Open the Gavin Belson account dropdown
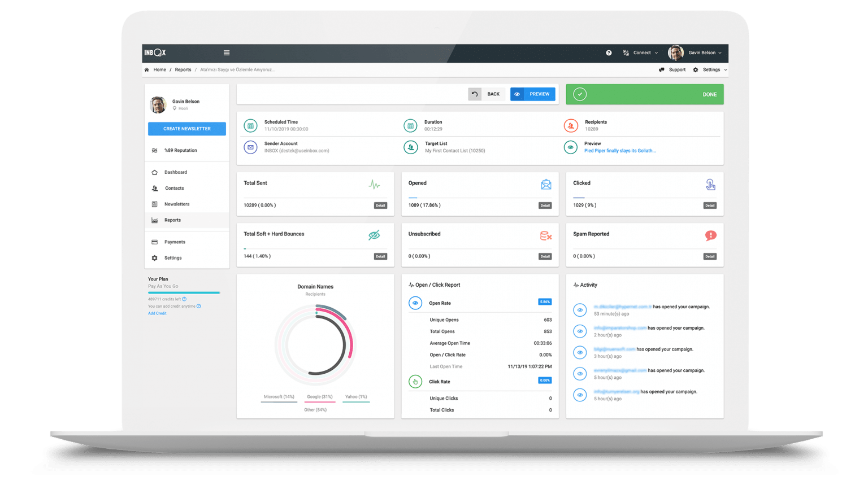This screenshot has width=868, height=481. pyautogui.click(x=695, y=53)
